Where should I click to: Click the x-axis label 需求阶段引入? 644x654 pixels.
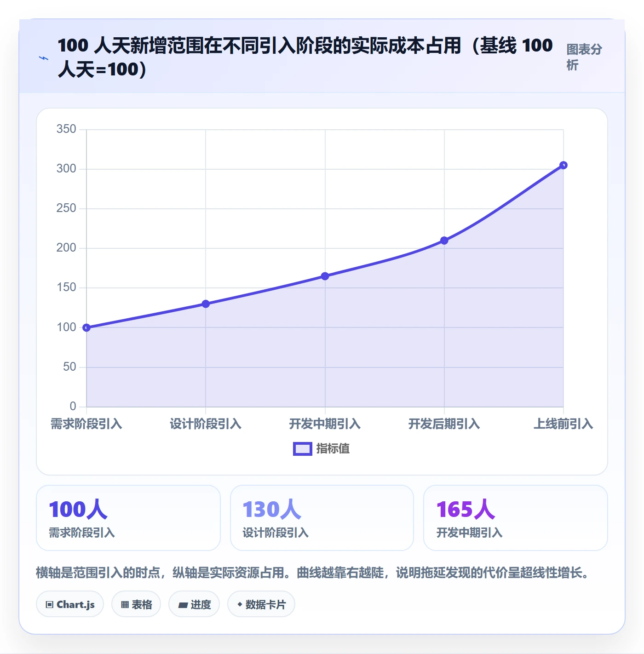(x=86, y=424)
